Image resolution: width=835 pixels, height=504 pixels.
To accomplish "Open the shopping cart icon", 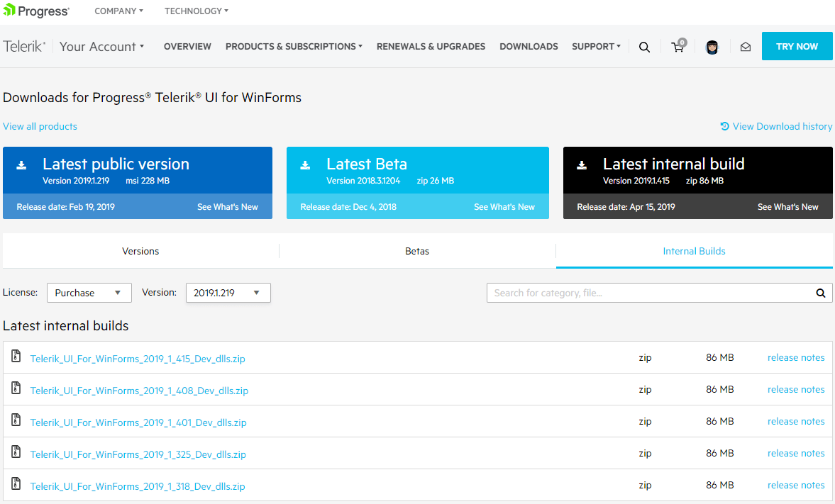I will coord(678,46).
